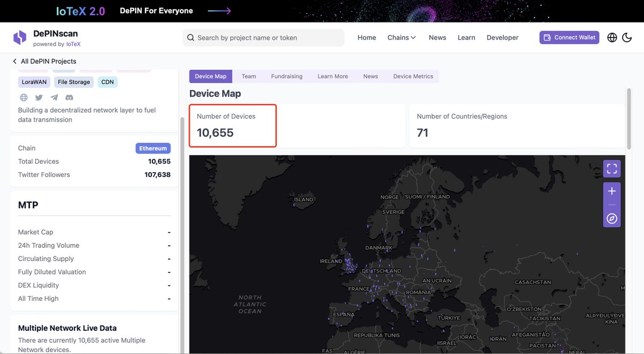Image resolution: width=644 pixels, height=354 pixels.
Task: Focus the project search field
Action: [x=264, y=38]
